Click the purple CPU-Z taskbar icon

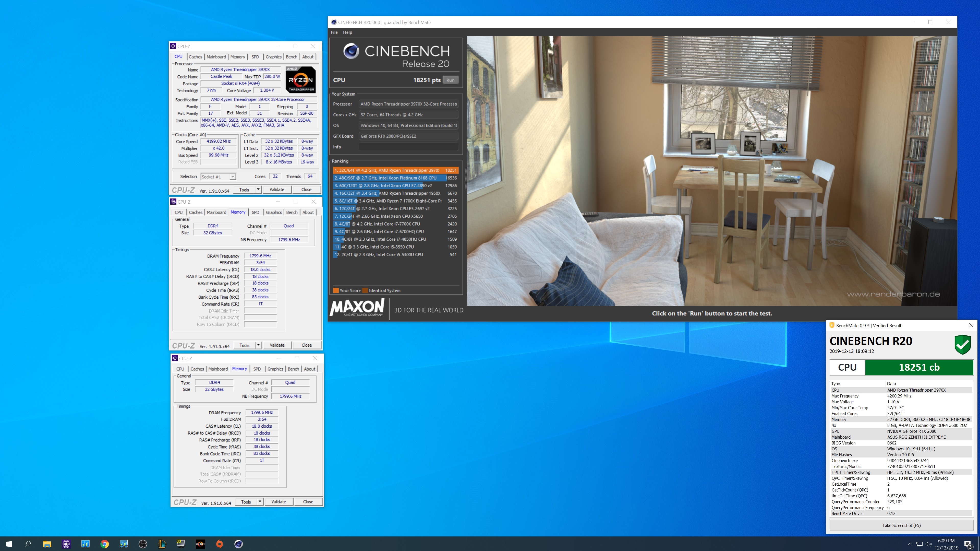pyautogui.click(x=66, y=544)
